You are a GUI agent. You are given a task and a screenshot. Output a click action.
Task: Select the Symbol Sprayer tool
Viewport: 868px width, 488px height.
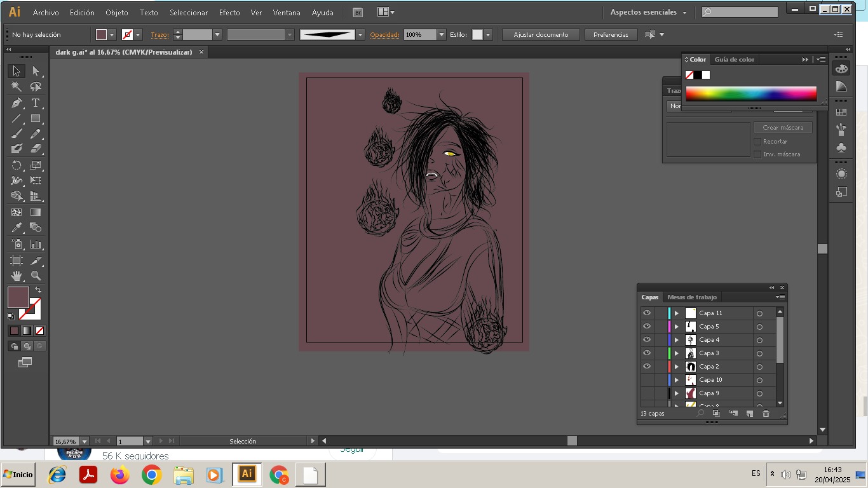tap(17, 245)
